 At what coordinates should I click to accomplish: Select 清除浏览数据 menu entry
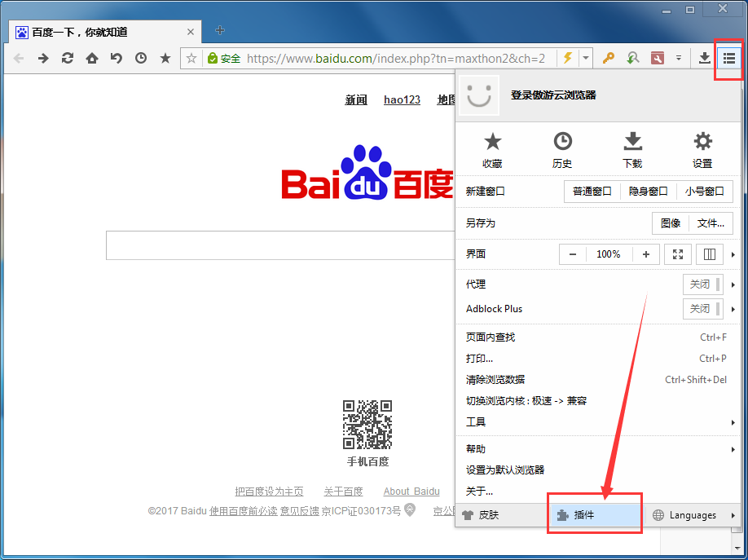[x=596, y=380]
